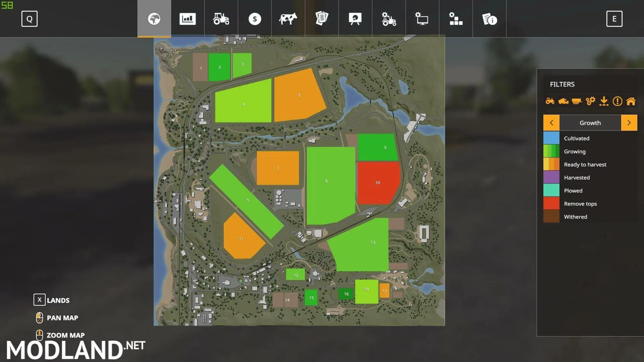Open the help info documents tab

pyautogui.click(x=489, y=19)
